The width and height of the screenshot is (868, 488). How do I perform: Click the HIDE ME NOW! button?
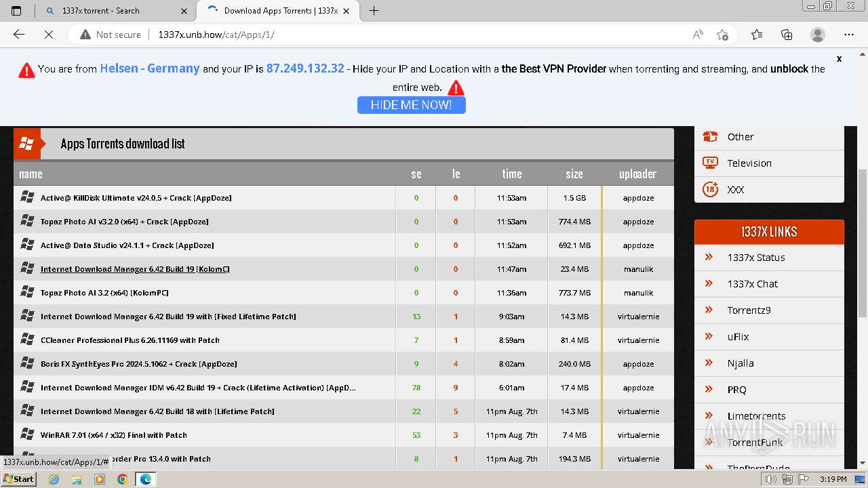click(412, 105)
